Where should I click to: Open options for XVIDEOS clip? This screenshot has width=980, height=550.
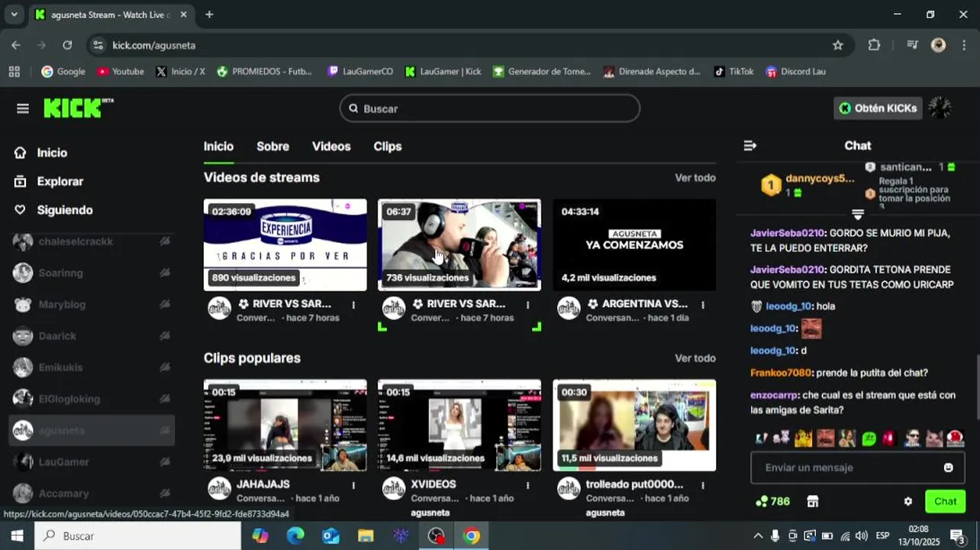click(x=527, y=485)
